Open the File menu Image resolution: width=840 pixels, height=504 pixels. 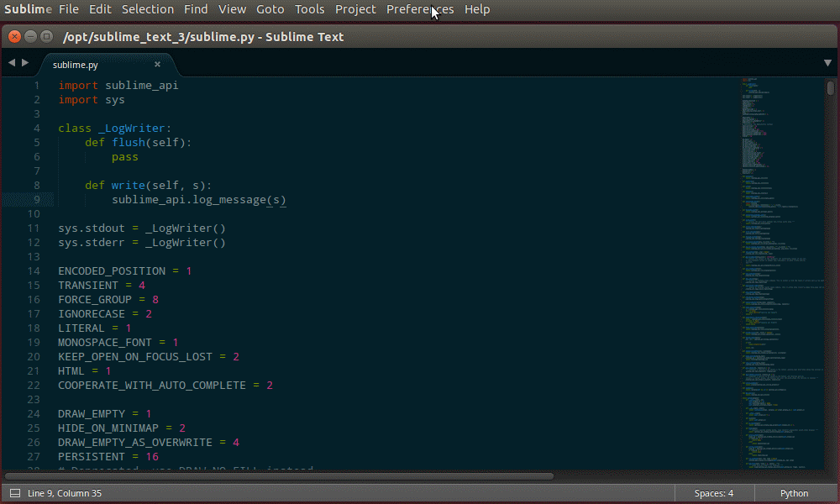click(x=69, y=9)
